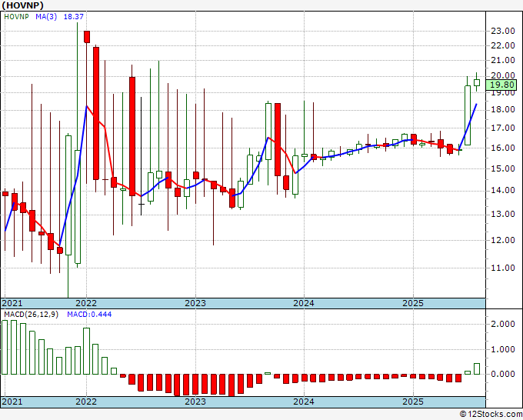Click the 0.000 MACD axis label
This screenshot has height=420, width=523.
coord(503,374)
